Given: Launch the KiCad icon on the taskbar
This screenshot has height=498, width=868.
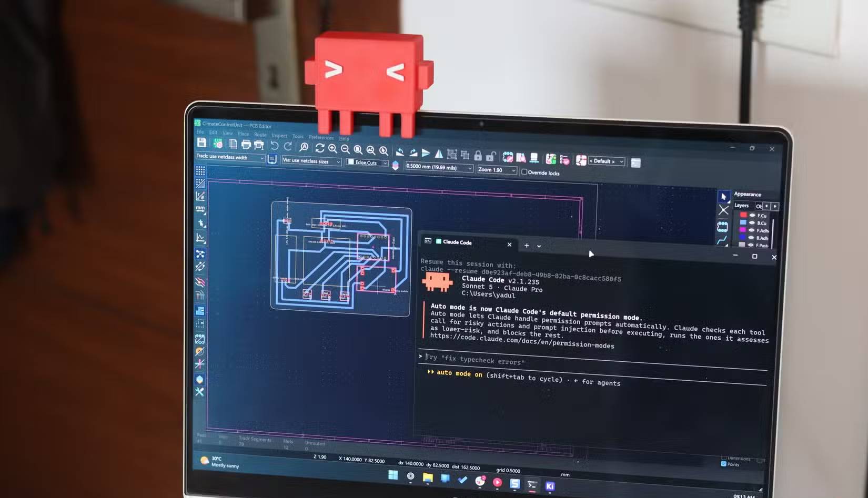Looking at the screenshot, I should 550,486.
